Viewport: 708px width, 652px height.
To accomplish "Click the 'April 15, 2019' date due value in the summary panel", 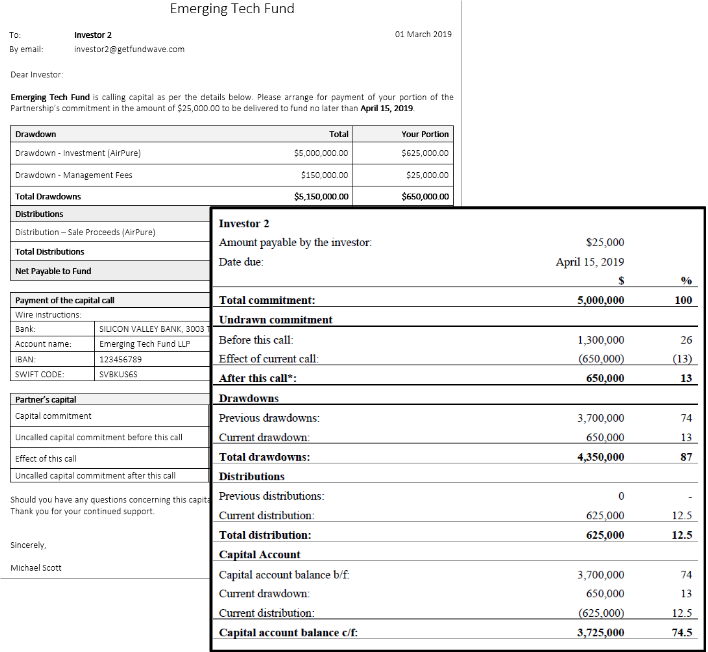I will 590,262.
